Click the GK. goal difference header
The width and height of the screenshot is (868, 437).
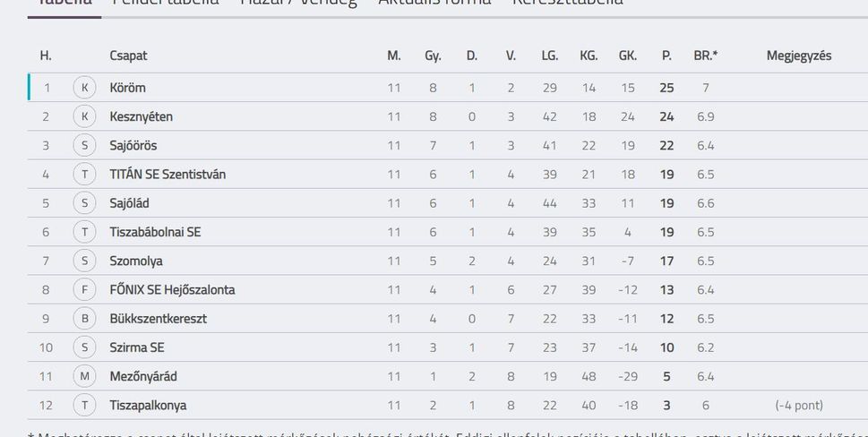[628, 56]
